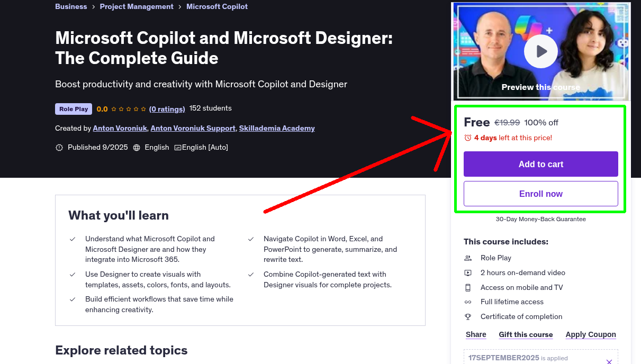641x364 pixels.
Task: Click the Role Play badge
Action: point(74,109)
